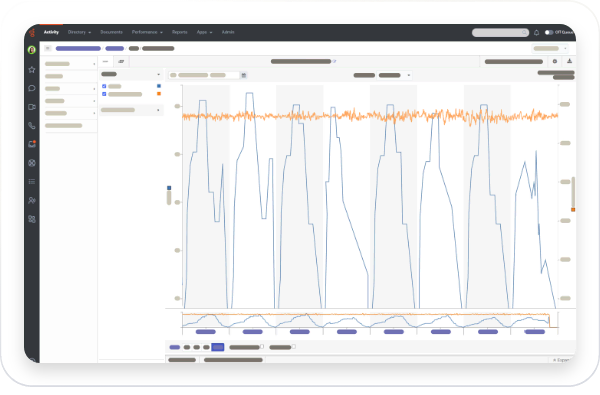Open the apps grid icon in sidebar
Viewport: 600px width, 395px height.
[32, 219]
